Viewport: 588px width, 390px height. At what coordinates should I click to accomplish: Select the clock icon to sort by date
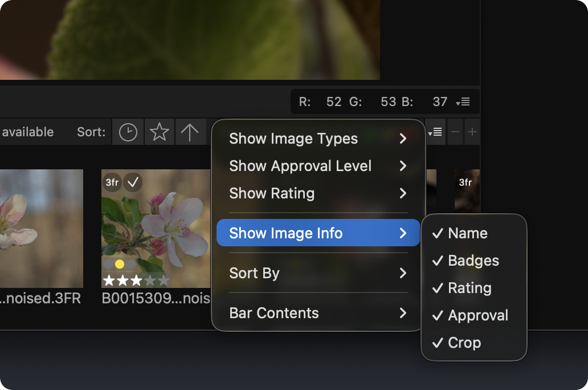pos(128,132)
